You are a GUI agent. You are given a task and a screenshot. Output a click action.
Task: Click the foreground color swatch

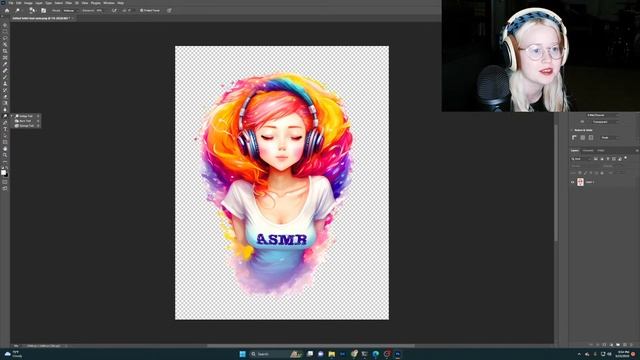coord(4,172)
